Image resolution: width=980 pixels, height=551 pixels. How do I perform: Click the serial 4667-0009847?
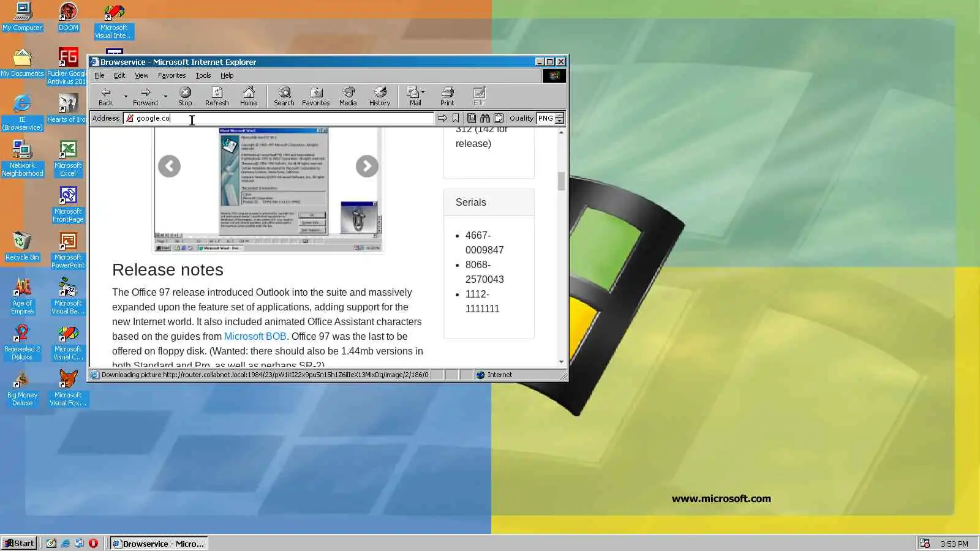click(x=484, y=242)
